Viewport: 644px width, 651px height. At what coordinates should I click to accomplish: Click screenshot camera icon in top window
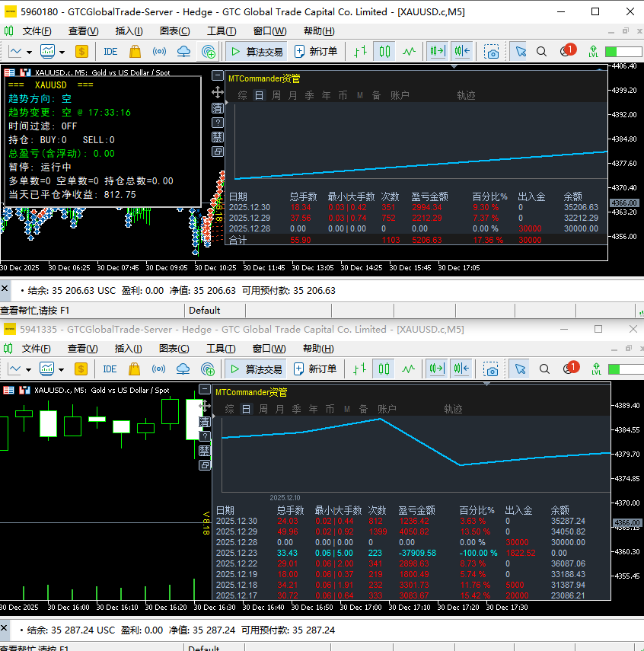[492, 52]
